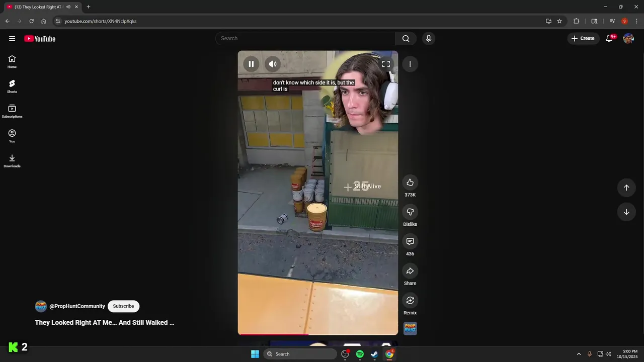
Task: Like the Short with 373K likes
Action: tap(410, 183)
